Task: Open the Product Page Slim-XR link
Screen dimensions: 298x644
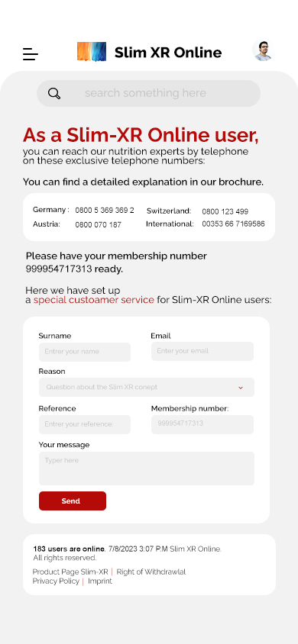Action: coord(70,572)
